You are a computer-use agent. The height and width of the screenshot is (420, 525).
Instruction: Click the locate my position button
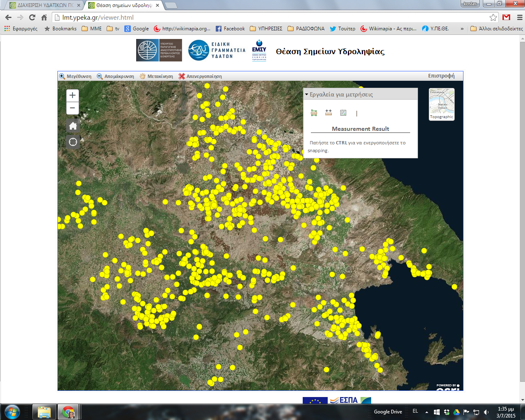pos(73,142)
